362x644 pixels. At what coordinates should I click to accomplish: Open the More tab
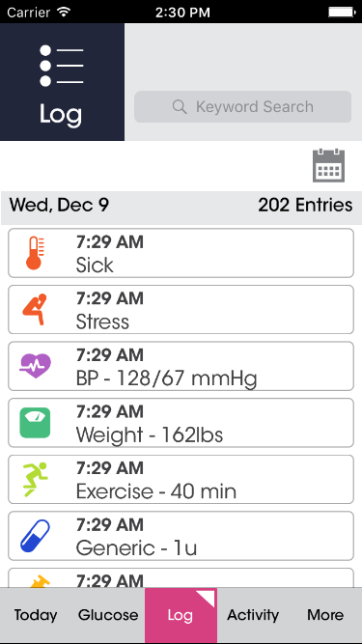pos(326,615)
